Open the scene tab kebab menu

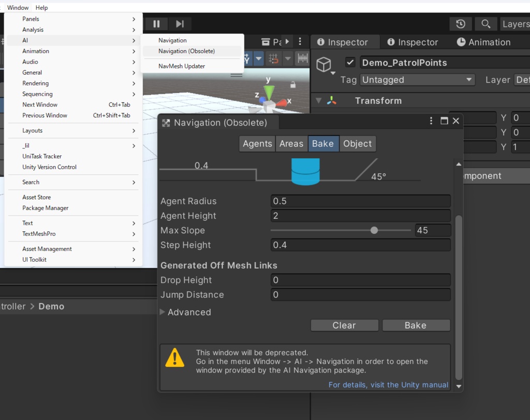[x=300, y=41]
